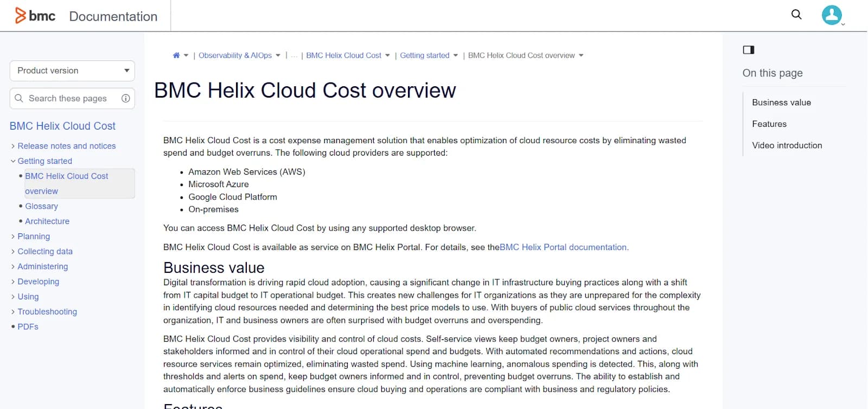Expand the Administering tree chevron
Screen dimensions: 868x409
[13, 267]
